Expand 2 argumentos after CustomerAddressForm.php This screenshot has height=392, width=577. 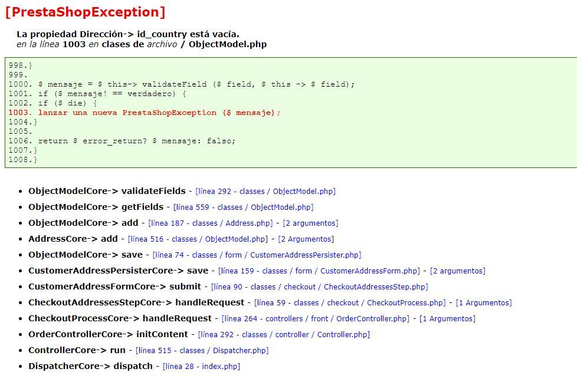(457, 271)
